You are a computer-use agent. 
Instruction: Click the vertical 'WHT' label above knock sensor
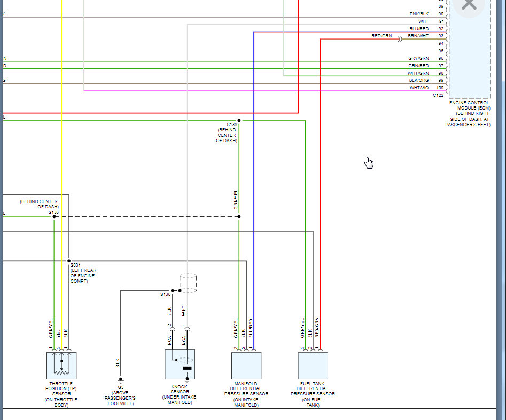pos(184,310)
